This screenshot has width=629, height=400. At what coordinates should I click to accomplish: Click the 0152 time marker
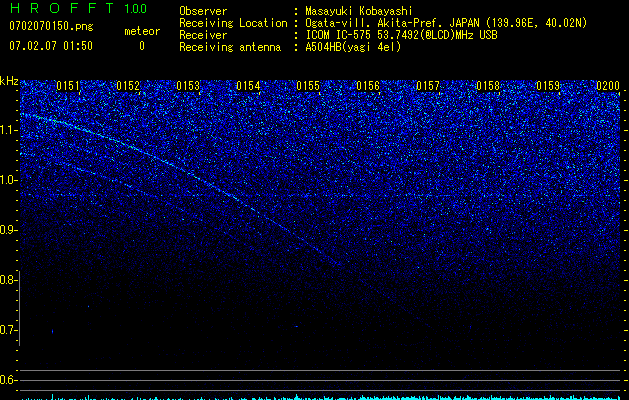128,85
